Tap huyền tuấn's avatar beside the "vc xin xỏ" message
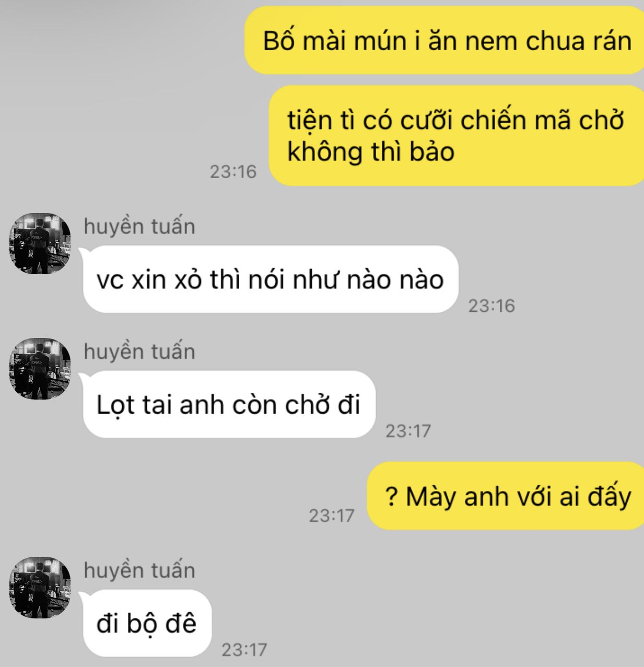 click(x=40, y=243)
